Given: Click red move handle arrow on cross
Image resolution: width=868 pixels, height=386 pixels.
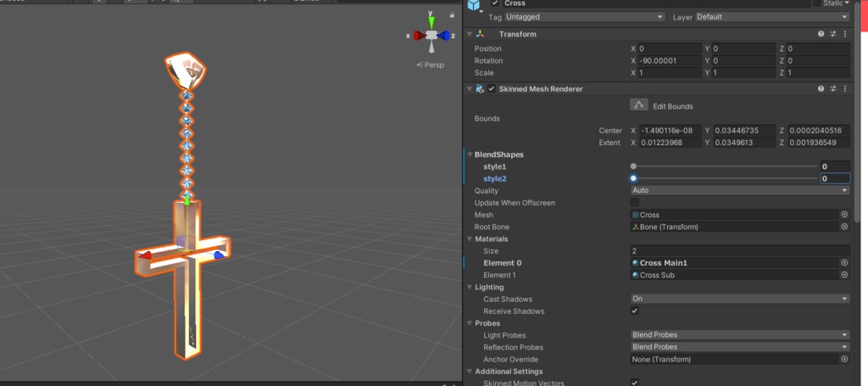Looking at the screenshot, I should click(146, 255).
